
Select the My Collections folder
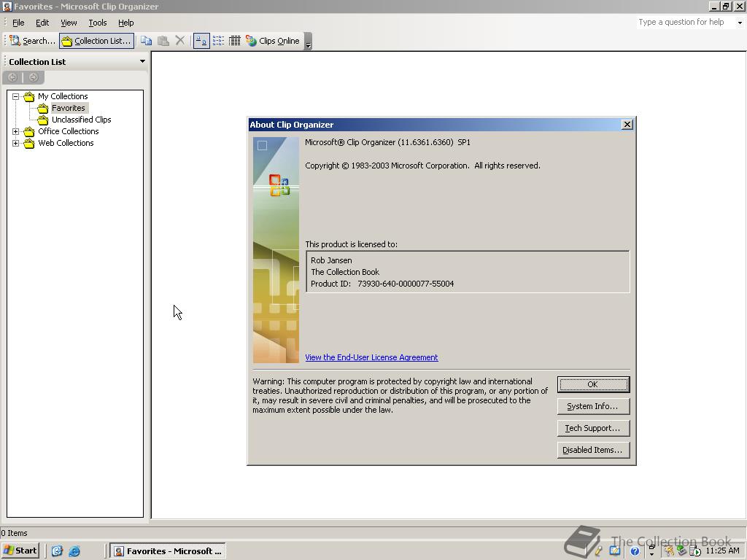coord(63,96)
